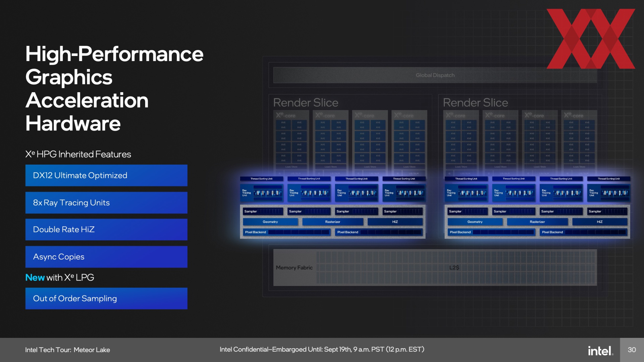Viewport: 644px width, 362px height.
Task: Select first Ray Tracing Unit in right slice
Action: pos(466,193)
